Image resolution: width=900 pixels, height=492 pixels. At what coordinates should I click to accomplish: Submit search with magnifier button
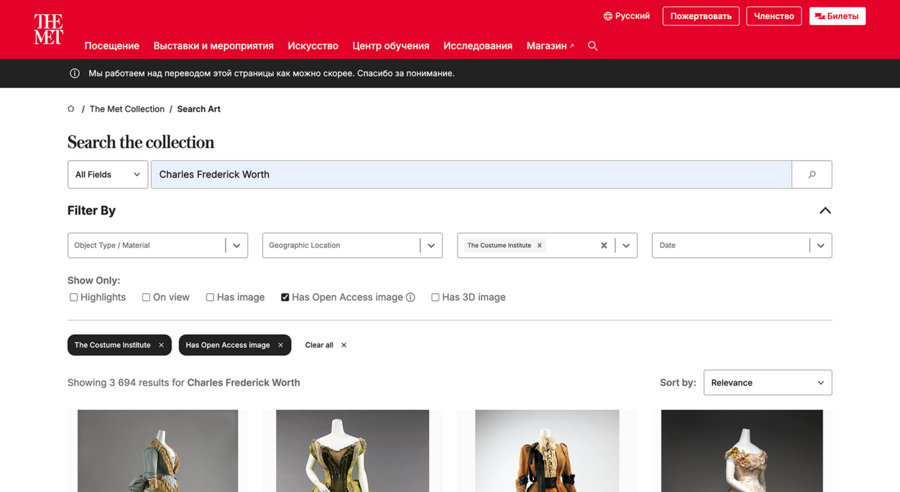coord(812,175)
